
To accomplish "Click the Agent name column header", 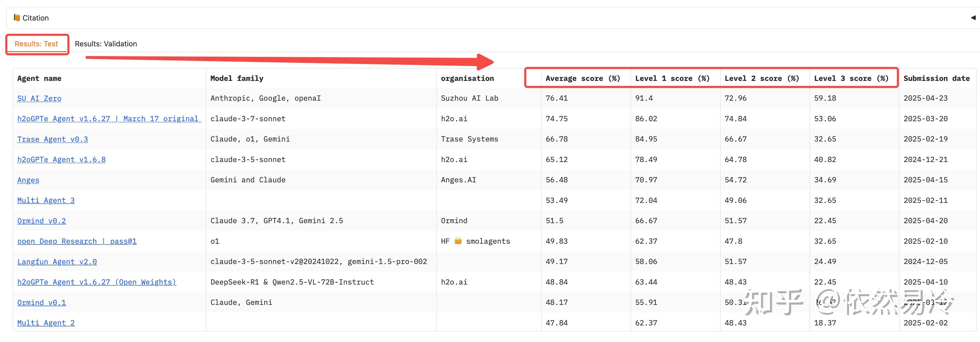I will coord(39,79).
